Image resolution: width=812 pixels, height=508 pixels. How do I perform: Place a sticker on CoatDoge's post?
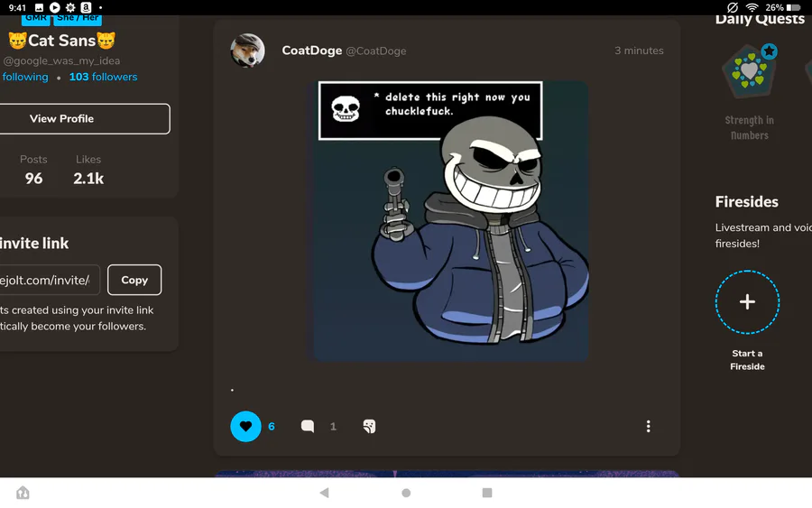click(369, 426)
